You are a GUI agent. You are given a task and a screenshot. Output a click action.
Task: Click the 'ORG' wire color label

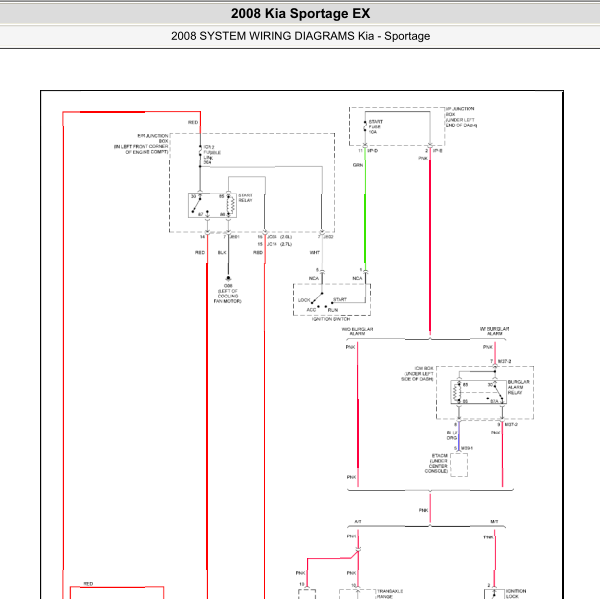click(452, 438)
